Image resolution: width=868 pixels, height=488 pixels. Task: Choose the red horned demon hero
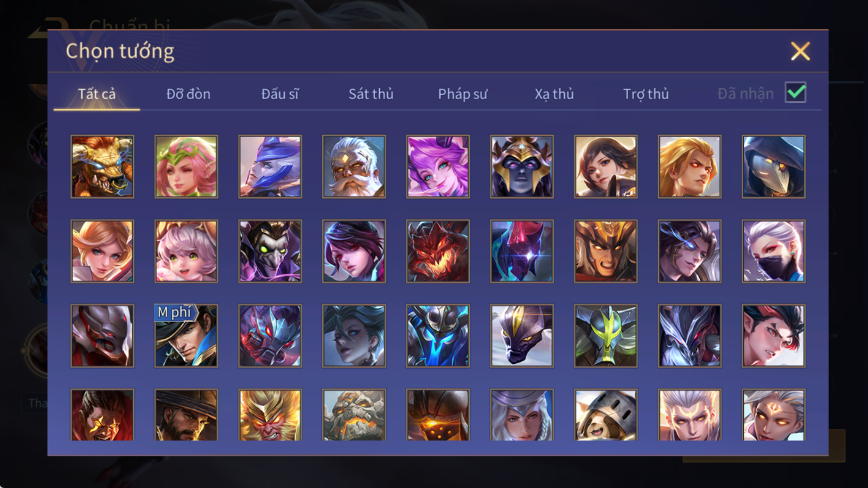[x=438, y=251]
